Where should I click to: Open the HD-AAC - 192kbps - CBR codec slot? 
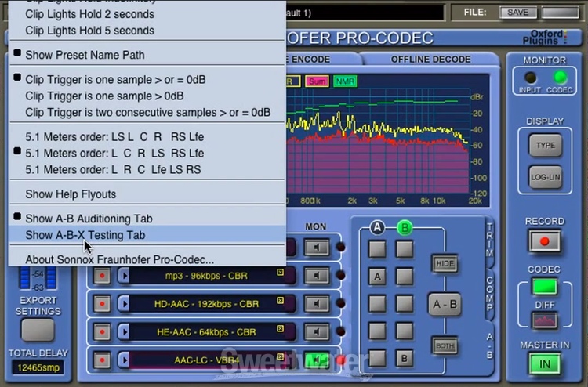206,304
